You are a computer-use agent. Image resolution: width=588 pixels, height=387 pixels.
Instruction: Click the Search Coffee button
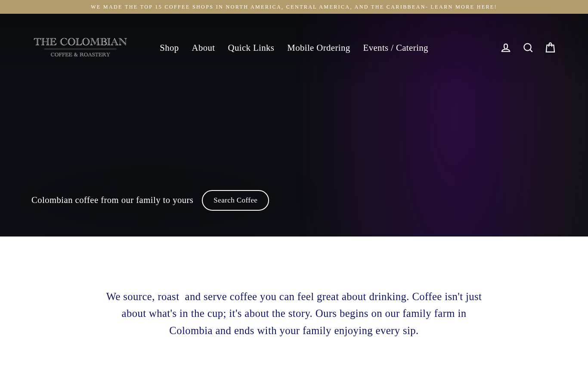(x=235, y=200)
